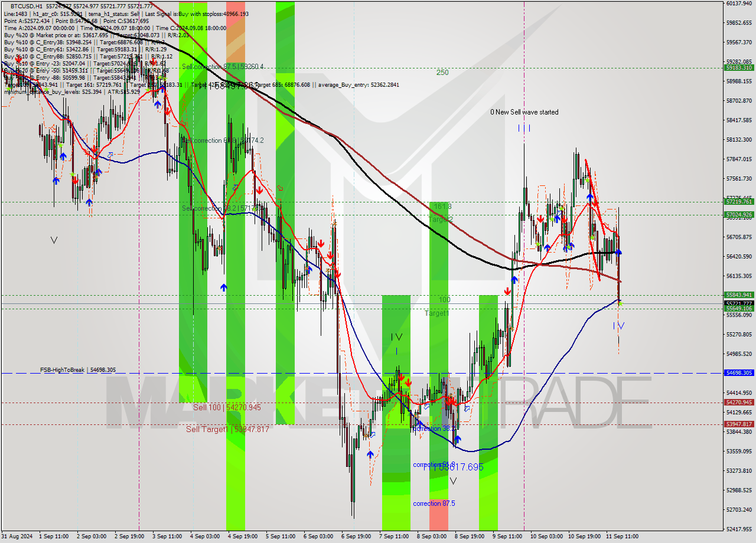Click the '8 Sep 19:00' time axis label
Image resolution: width=756 pixels, height=543 pixels.
coord(470,537)
